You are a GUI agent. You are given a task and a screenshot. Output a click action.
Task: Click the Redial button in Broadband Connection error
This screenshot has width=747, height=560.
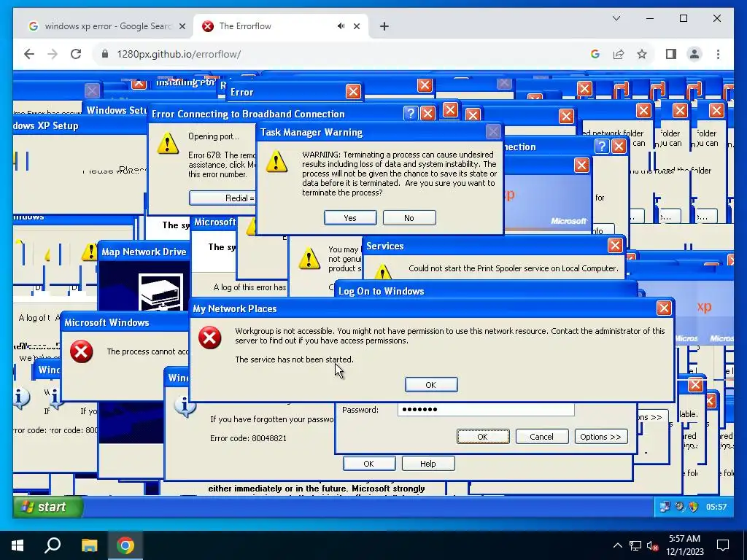click(222, 198)
